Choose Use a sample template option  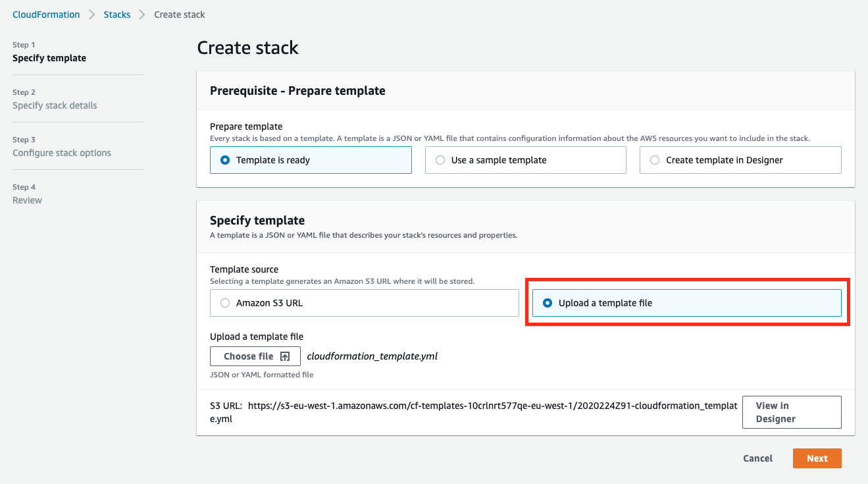(440, 160)
